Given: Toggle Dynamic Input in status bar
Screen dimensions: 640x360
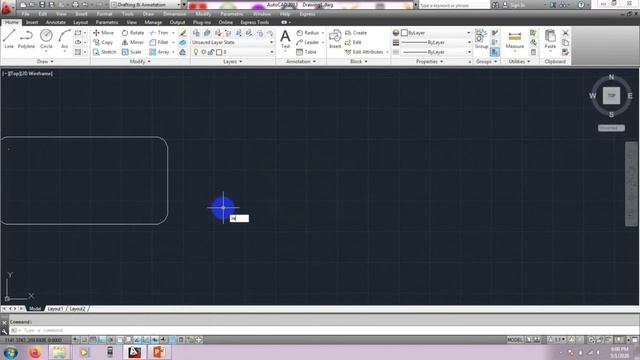Looking at the screenshot, I should (x=155, y=340).
